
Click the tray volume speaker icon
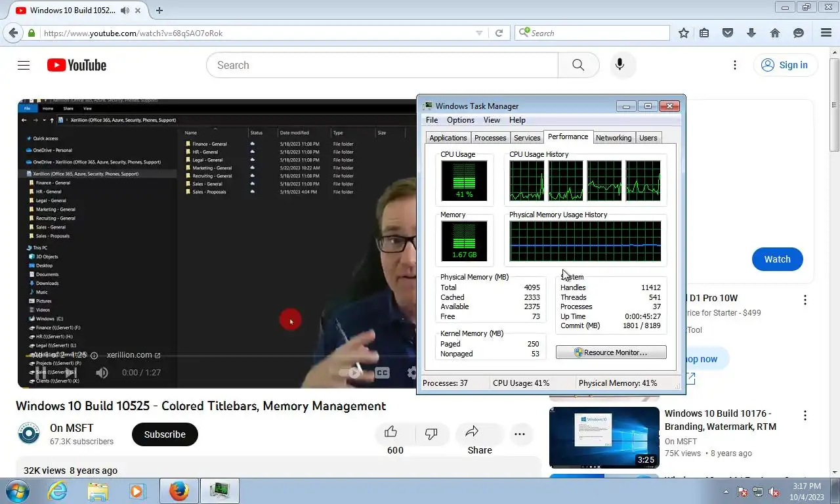[774, 491]
